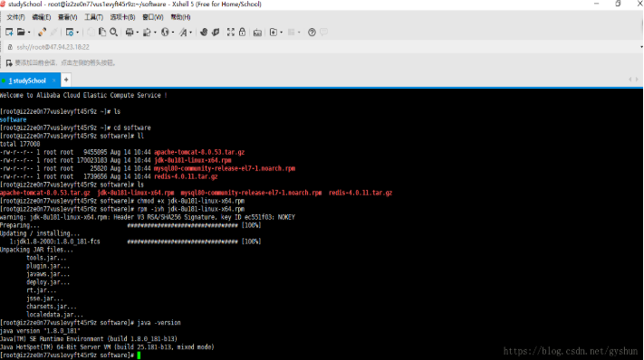Click the blue software directory name
Screen dimensions: 644x360
pos(14,119)
